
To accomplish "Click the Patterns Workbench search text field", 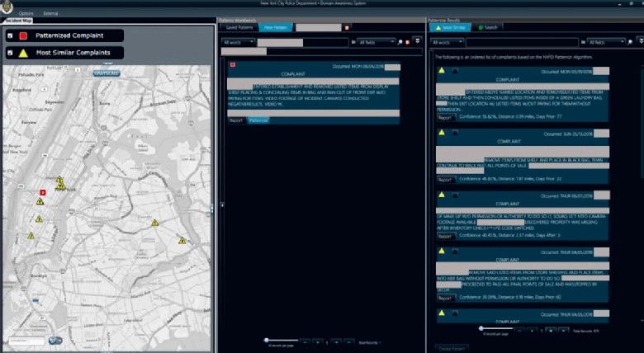I will (303, 42).
